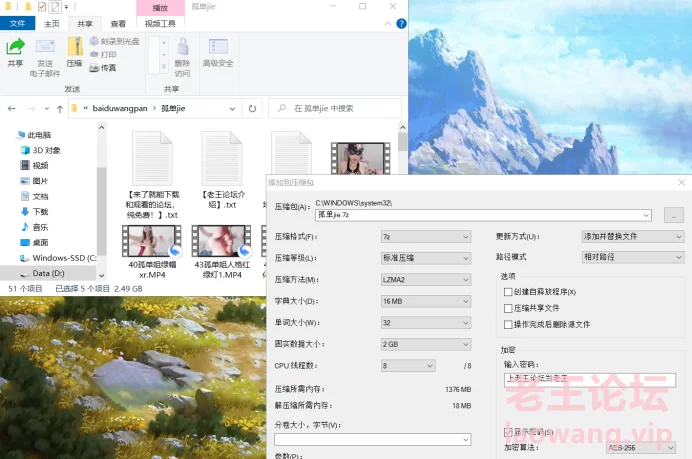Click the archive name field 孤单jie.7z

click(484, 215)
